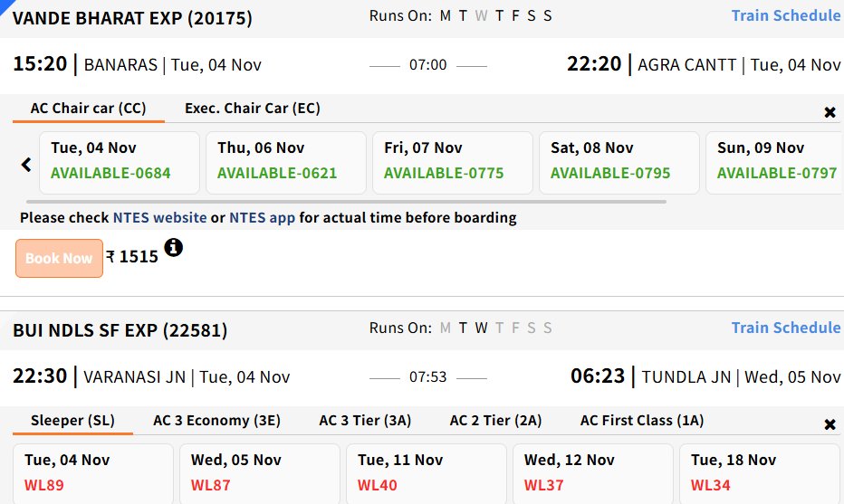Open the Sleeper (SL) class tab
844x504 pixels.
point(72,421)
